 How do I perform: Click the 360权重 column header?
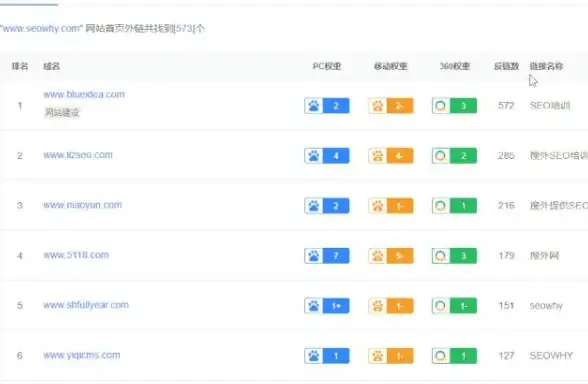(455, 66)
